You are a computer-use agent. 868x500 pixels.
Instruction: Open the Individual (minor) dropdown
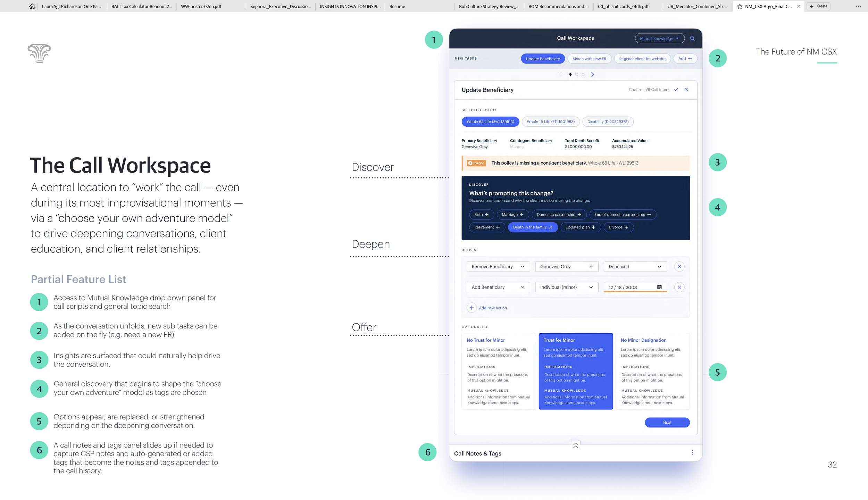566,287
